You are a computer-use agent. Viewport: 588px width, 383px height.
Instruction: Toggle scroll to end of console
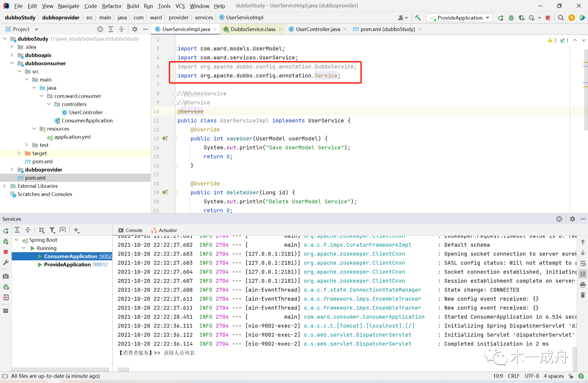[583, 273]
